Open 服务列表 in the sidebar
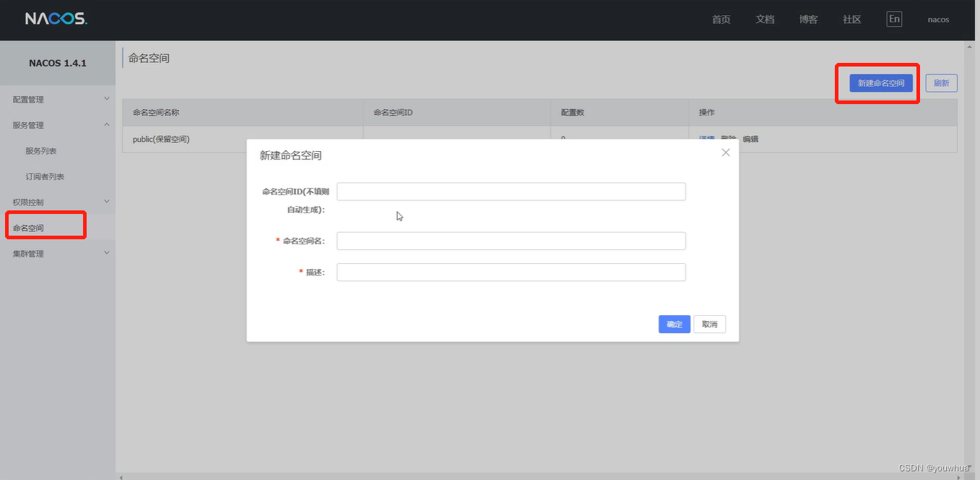The height and width of the screenshot is (480, 980). (x=40, y=151)
